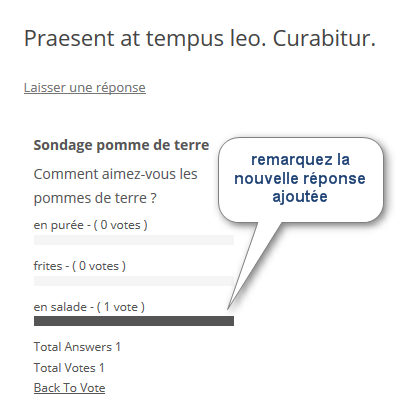This screenshot has height=404, width=396.
Task: Click the word 'Curabitur.' in the title
Action: pos(324,38)
